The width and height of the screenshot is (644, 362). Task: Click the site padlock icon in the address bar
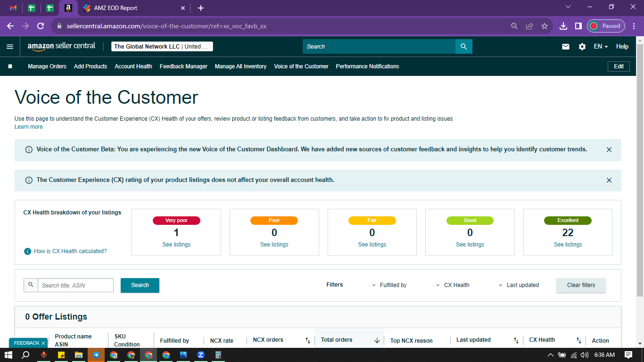[x=59, y=26]
